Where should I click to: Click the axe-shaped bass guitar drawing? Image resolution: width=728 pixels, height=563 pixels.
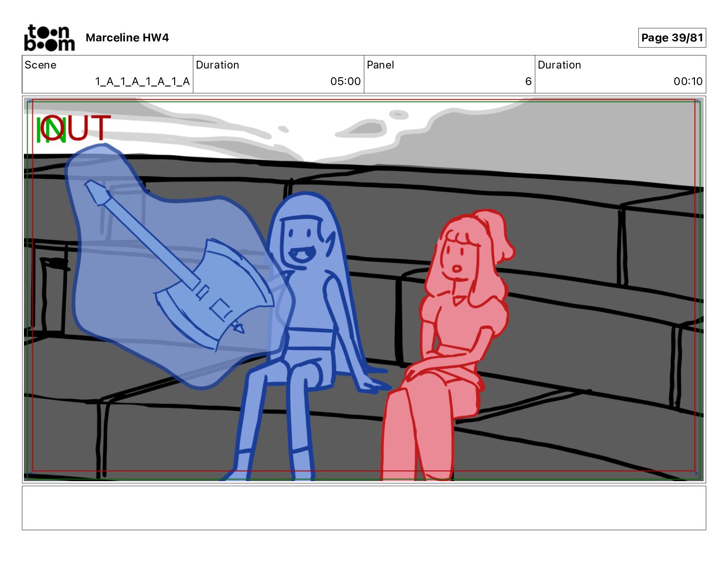click(179, 265)
